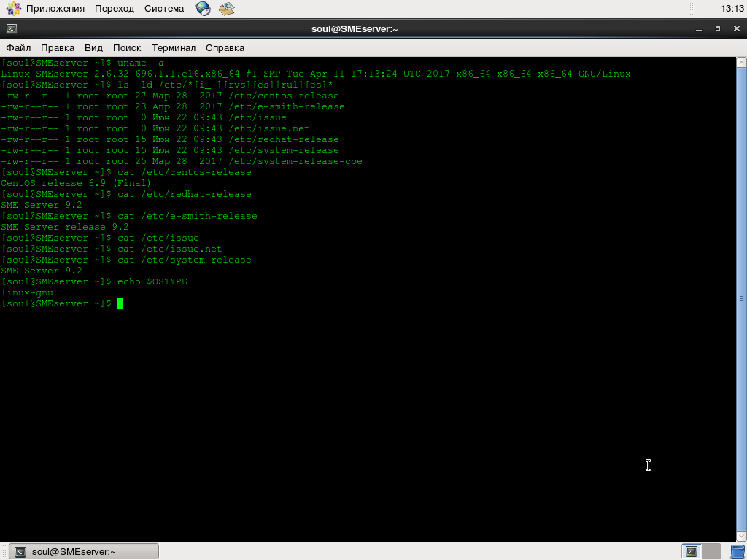
Task: Click the 'linux-gnu' output line
Action: tap(27, 293)
